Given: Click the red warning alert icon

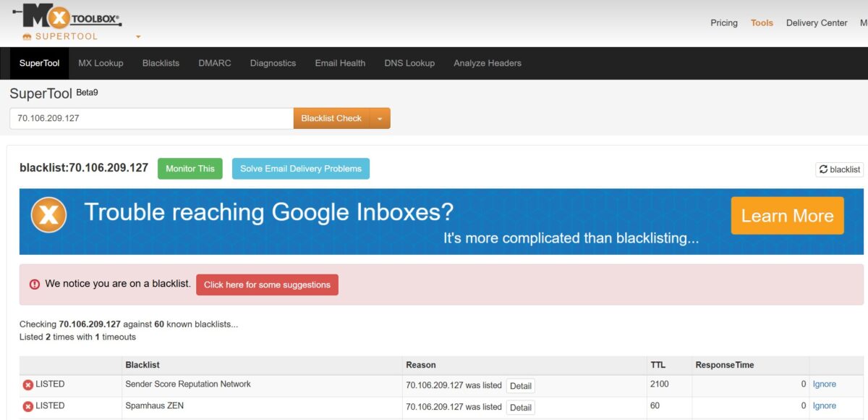Looking at the screenshot, I should (35, 285).
